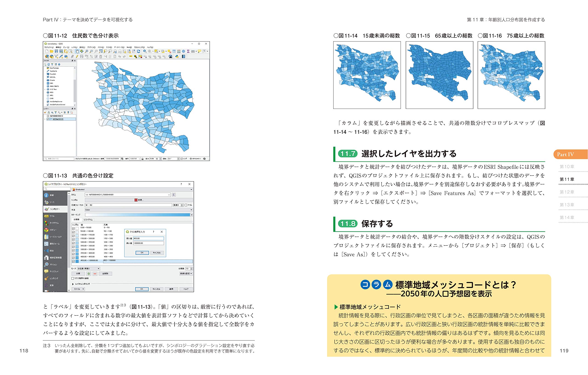Image resolution: width=588 pixels, height=375 pixels.
Task: Toggle visibility checkbox of h27ka13112 layer
Action: [x=48, y=119]
